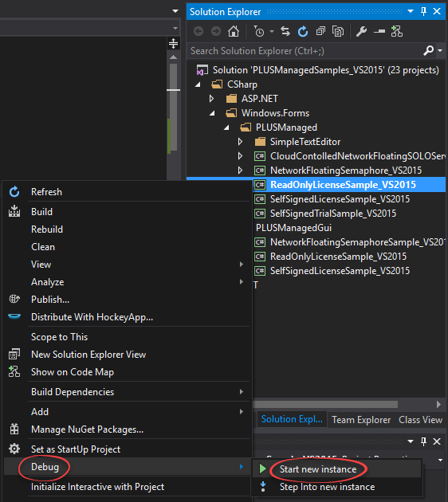Click Sync with Active Document icon
The image size is (448, 502).
(285, 31)
